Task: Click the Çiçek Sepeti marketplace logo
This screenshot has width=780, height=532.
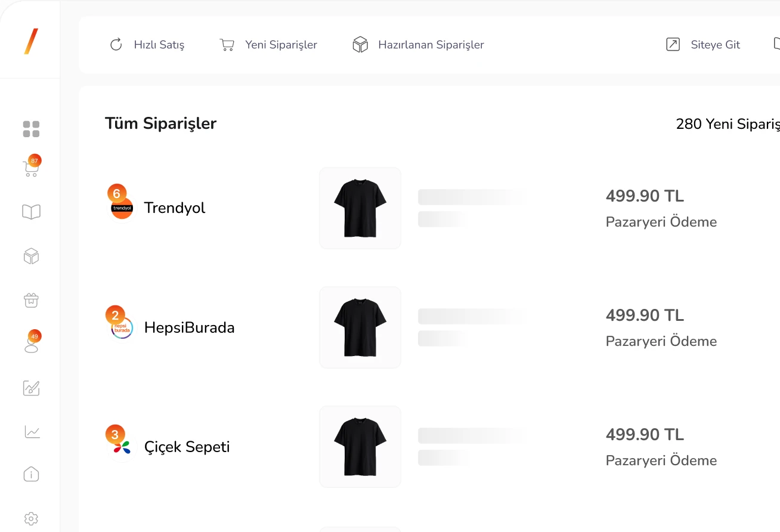Action: tap(122, 447)
